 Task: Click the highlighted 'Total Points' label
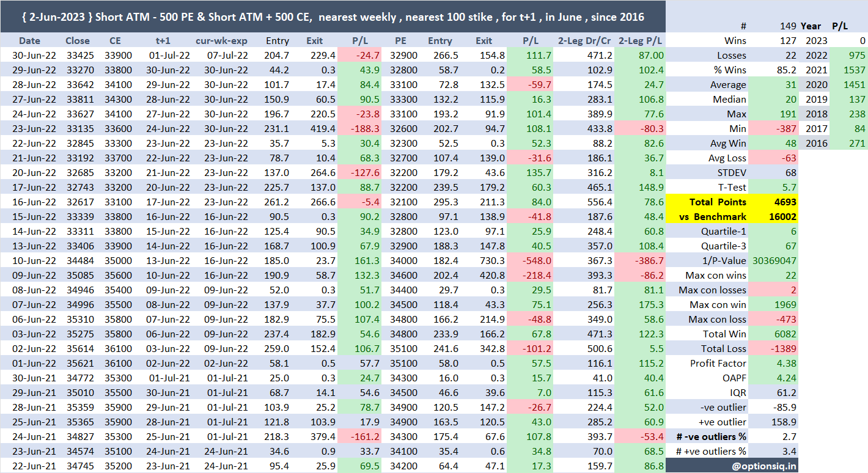pyautogui.click(x=718, y=202)
